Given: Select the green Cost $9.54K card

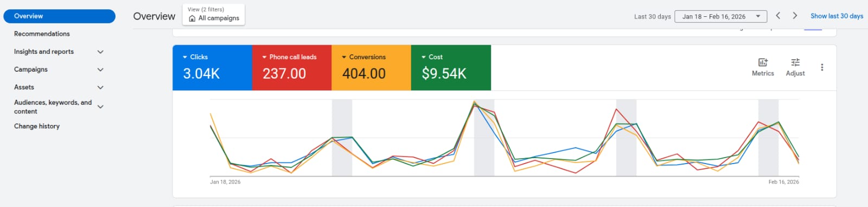Looking at the screenshot, I should (x=451, y=67).
